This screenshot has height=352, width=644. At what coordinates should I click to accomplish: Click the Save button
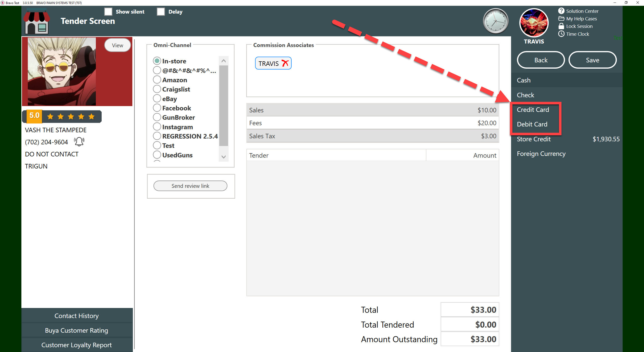(592, 60)
